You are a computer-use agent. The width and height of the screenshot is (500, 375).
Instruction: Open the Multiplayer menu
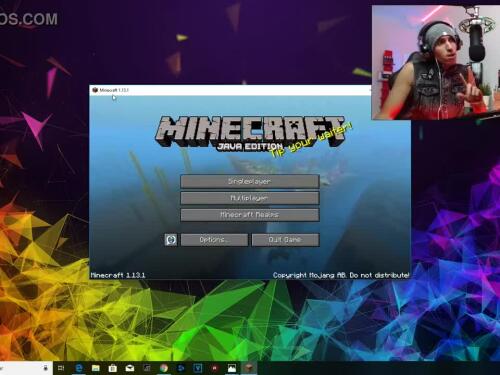(x=250, y=198)
